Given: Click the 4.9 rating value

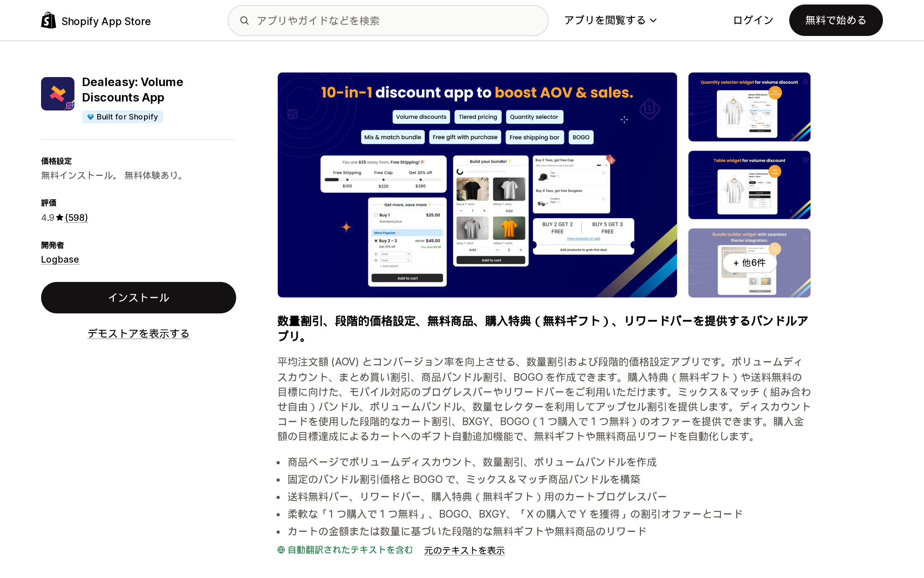Looking at the screenshot, I should [48, 217].
